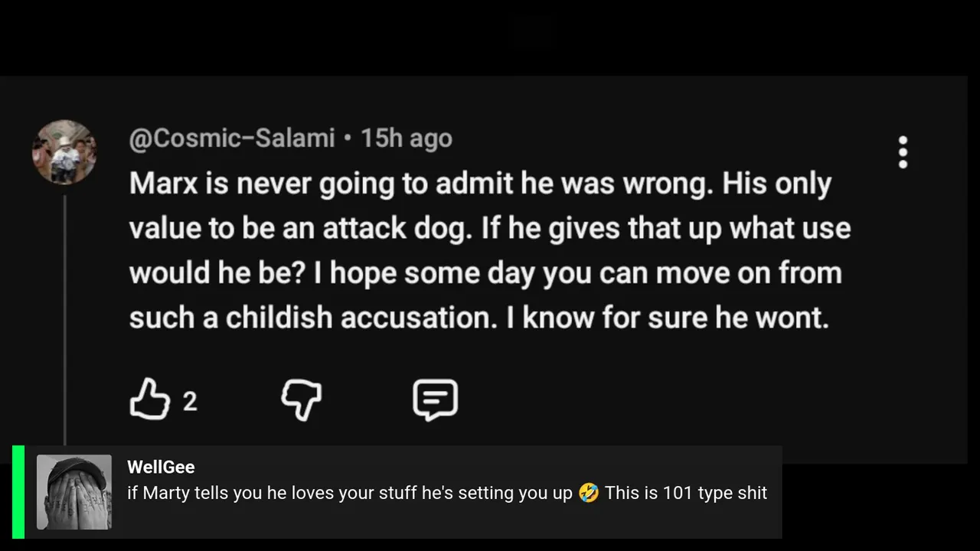Click the green bar beside WellGee's message
The image size is (980, 551).
tap(18, 492)
